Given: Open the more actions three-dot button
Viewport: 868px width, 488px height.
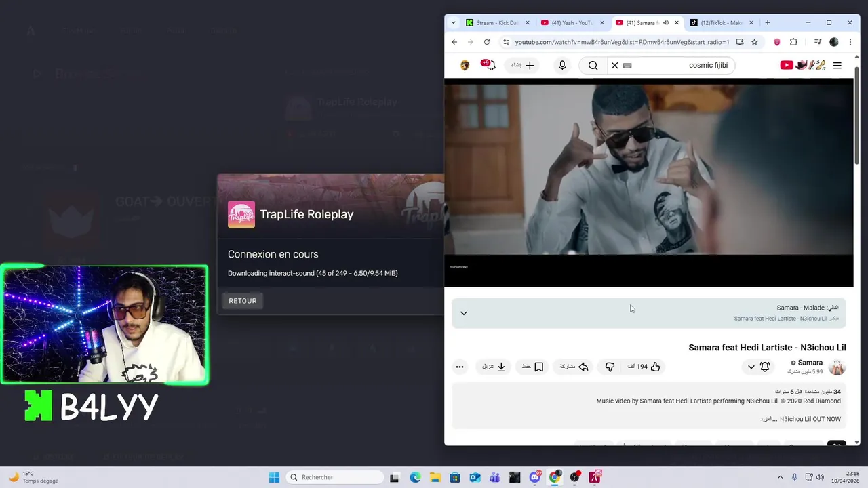Looking at the screenshot, I should pos(460,367).
